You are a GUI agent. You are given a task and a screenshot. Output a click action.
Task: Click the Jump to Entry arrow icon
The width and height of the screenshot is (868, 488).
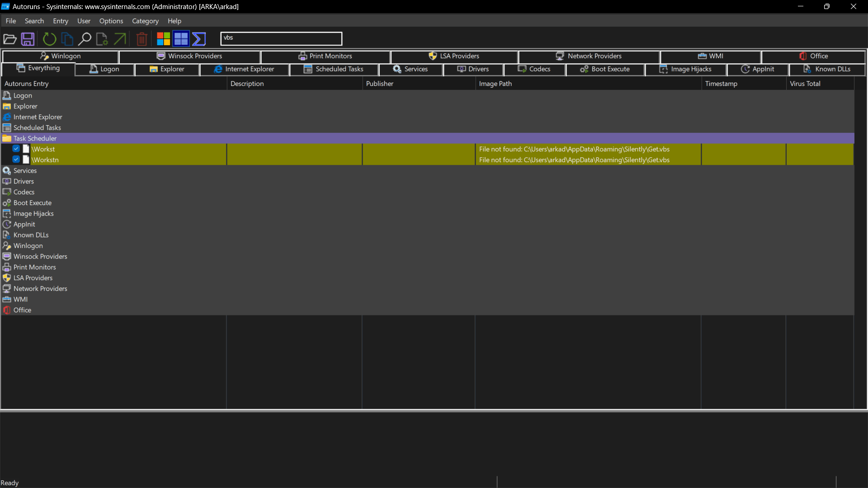click(x=120, y=39)
